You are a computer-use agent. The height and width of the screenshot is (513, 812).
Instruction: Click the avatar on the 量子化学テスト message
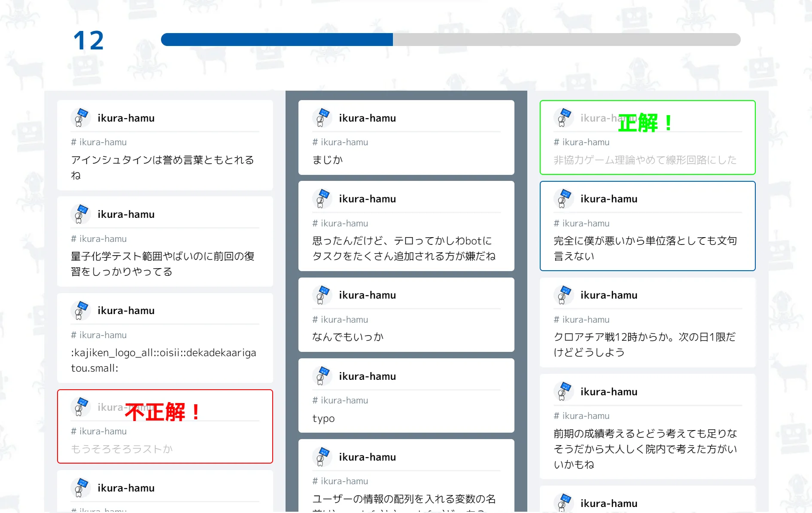[81, 214]
